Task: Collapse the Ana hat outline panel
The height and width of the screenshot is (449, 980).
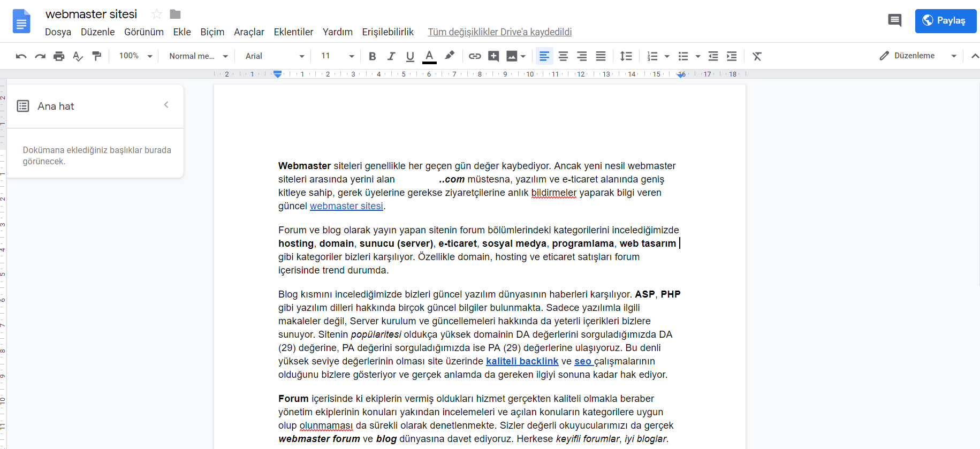Action: 166,105
